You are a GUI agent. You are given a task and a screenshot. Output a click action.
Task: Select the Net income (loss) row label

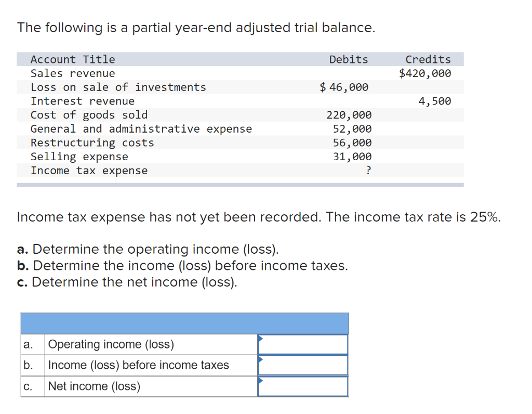coord(94,386)
